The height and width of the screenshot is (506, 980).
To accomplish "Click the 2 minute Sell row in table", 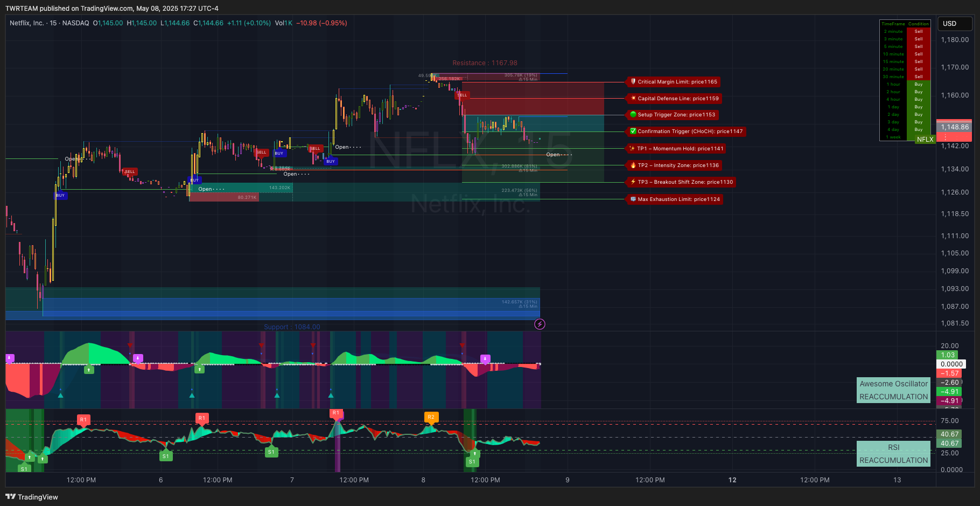I will (x=905, y=31).
